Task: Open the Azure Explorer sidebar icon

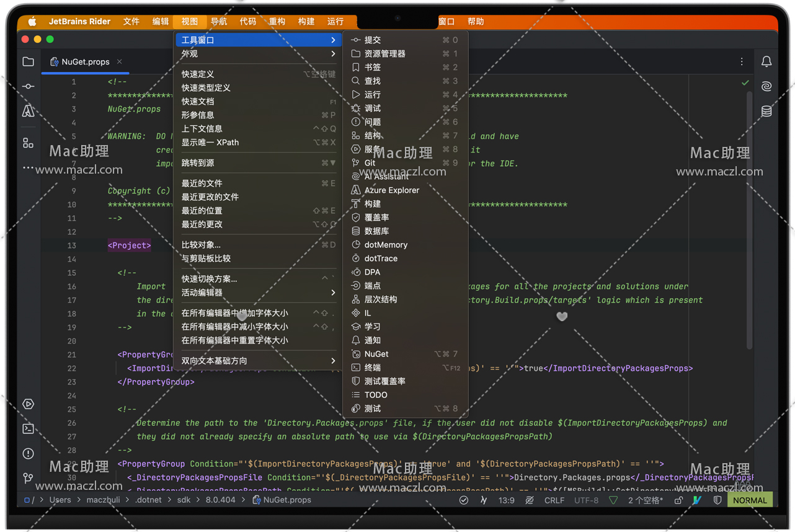Action: pyautogui.click(x=29, y=111)
